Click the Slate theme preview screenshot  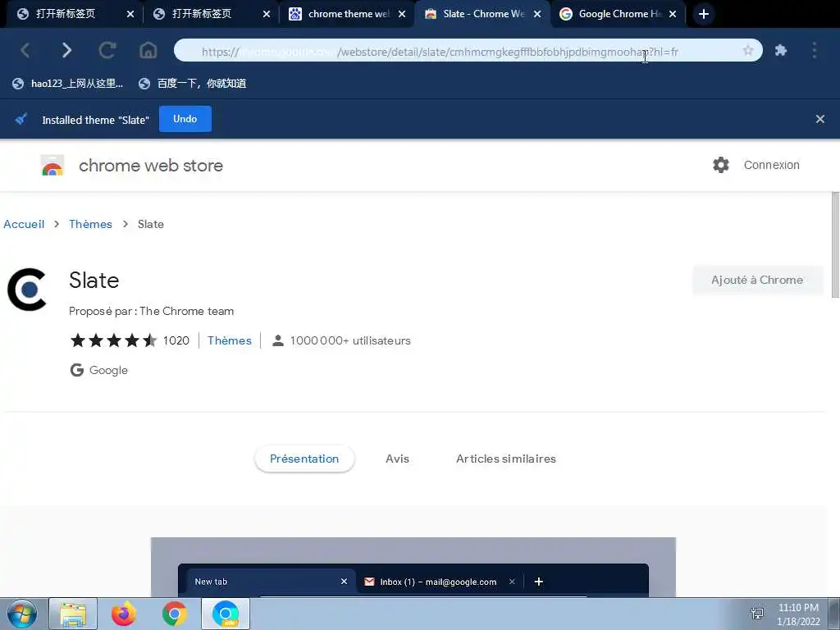(413, 567)
